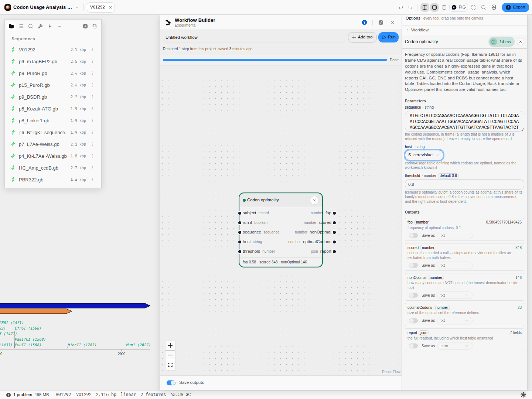This screenshot has height=399, width=532.
Task: Open options menu for PBR322.gb row
Action: tap(93, 180)
